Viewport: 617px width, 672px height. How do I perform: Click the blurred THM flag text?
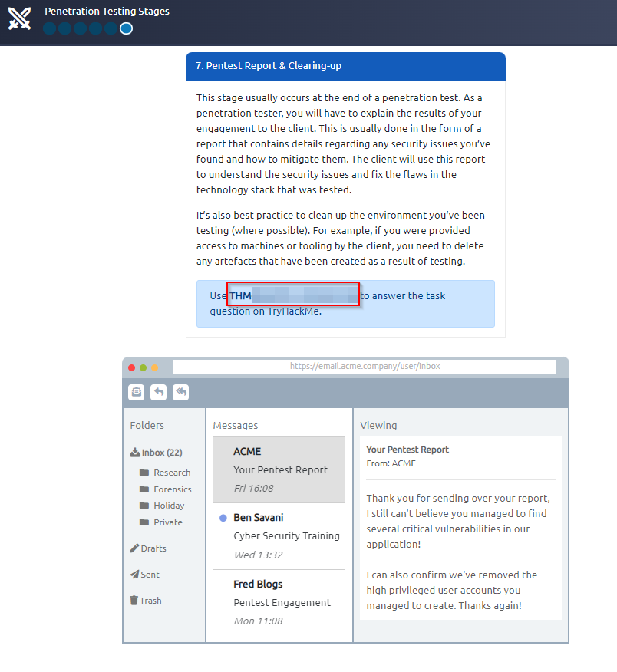[295, 295]
